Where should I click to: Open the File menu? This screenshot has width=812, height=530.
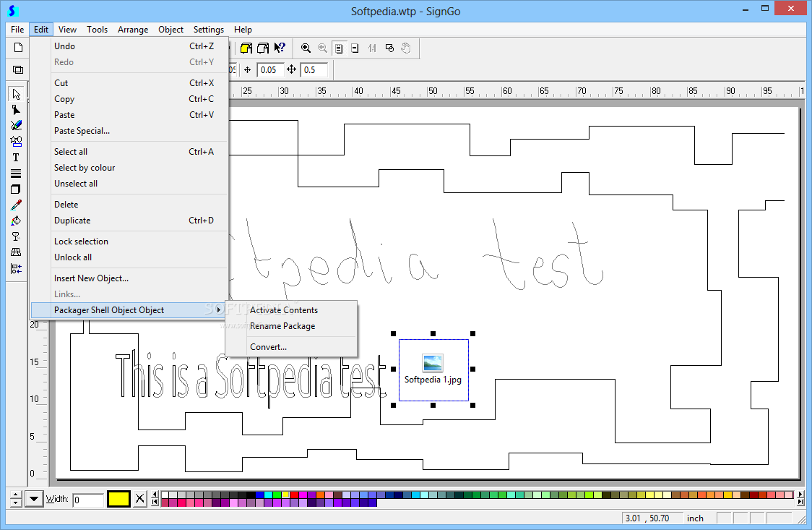click(x=17, y=30)
